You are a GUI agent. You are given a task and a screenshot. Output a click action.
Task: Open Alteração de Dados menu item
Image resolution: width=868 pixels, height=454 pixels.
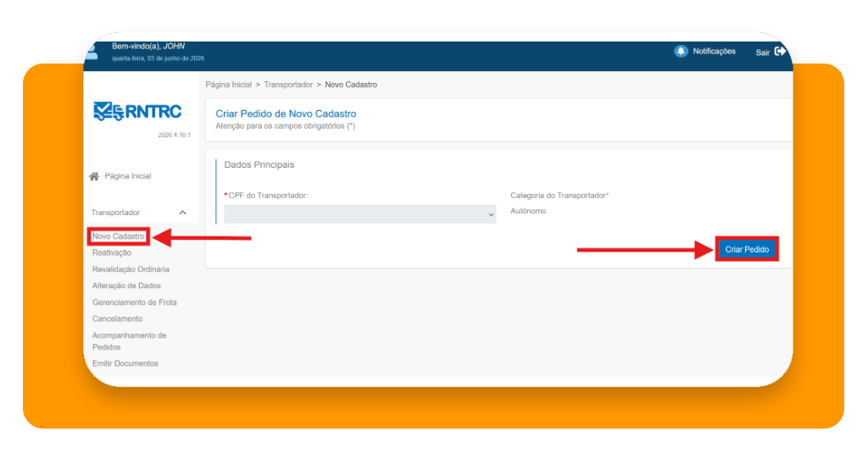[126, 286]
